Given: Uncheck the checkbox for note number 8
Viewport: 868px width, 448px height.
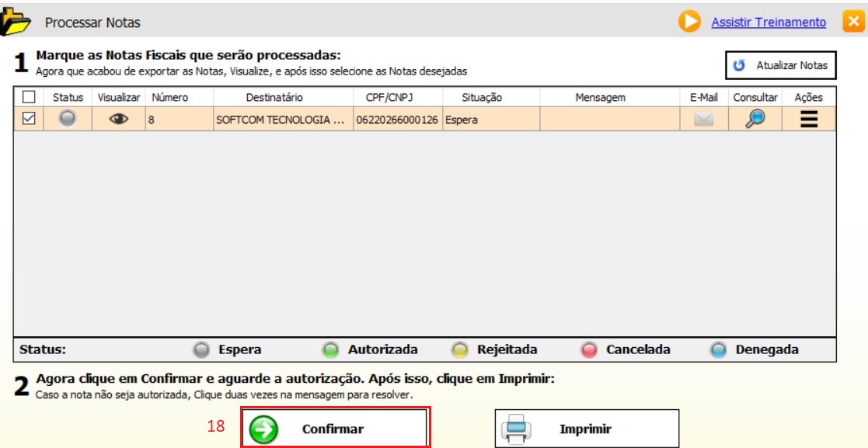Looking at the screenshot, I should click(28, 120).
